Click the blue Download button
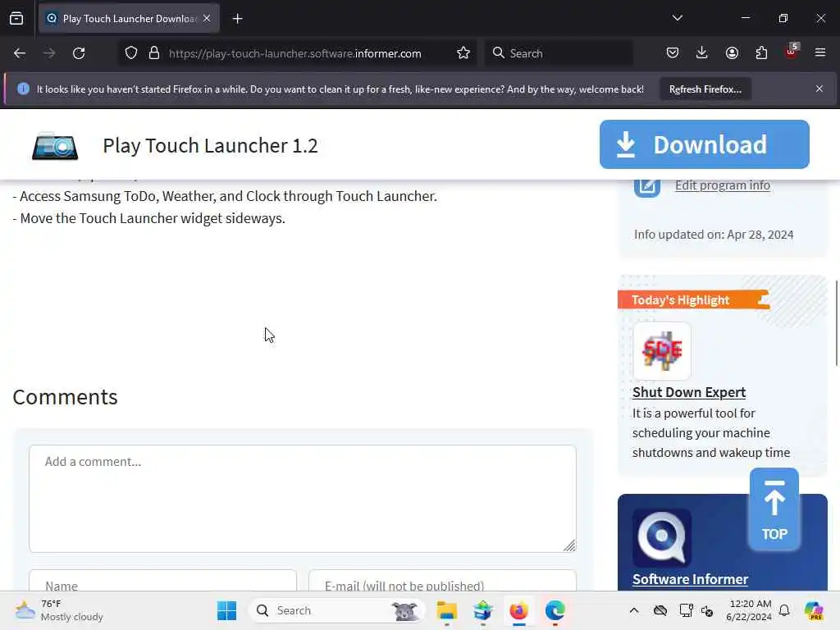Viewport: 840px width, 630px height. [705, 144]
